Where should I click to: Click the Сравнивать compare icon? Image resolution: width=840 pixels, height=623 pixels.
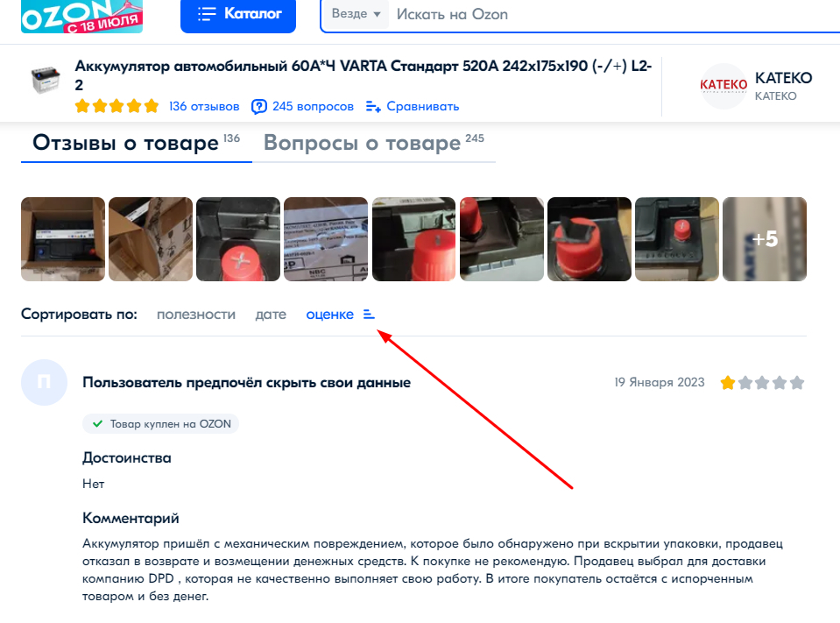(373, 107)
